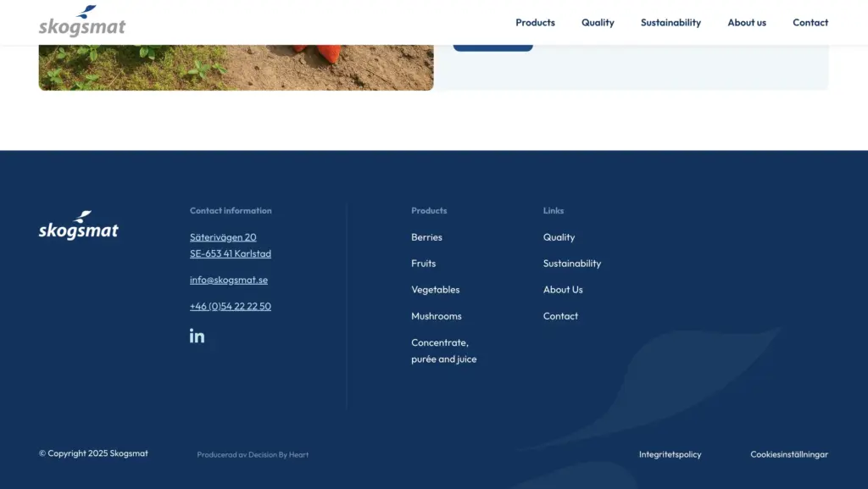Select Contact in the top navigation
The image size is (868, 489).
pyautogui.click(x=810, y=23)
